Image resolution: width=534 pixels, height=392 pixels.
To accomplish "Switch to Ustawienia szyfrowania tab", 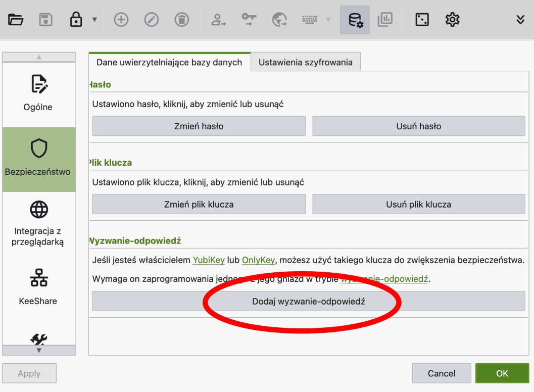I will 305,62.
